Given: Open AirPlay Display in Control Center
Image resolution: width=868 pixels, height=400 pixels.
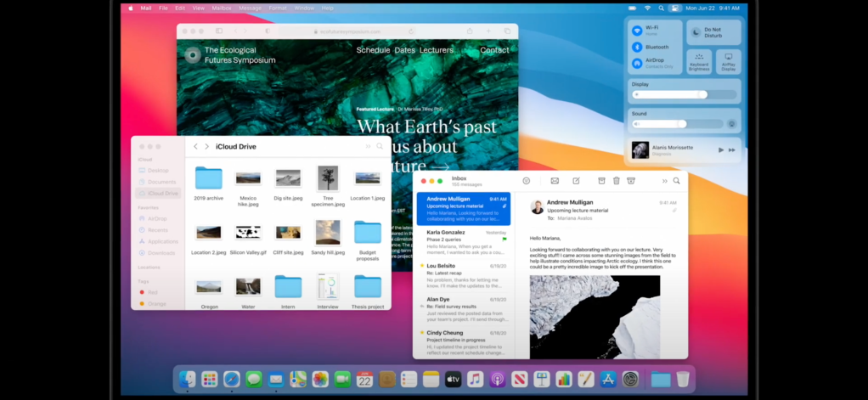Looking at the screenshot, I should point(728,62).
